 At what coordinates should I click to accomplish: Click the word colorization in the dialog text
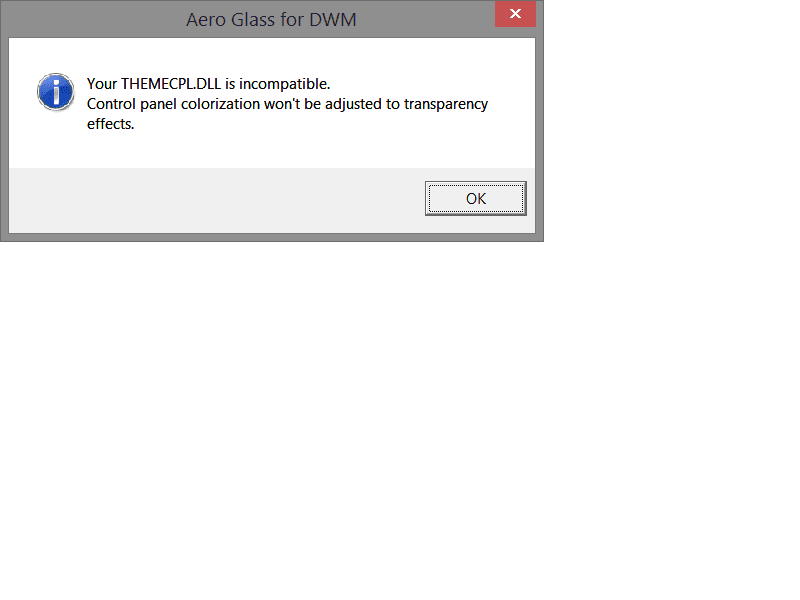[220, 104]
